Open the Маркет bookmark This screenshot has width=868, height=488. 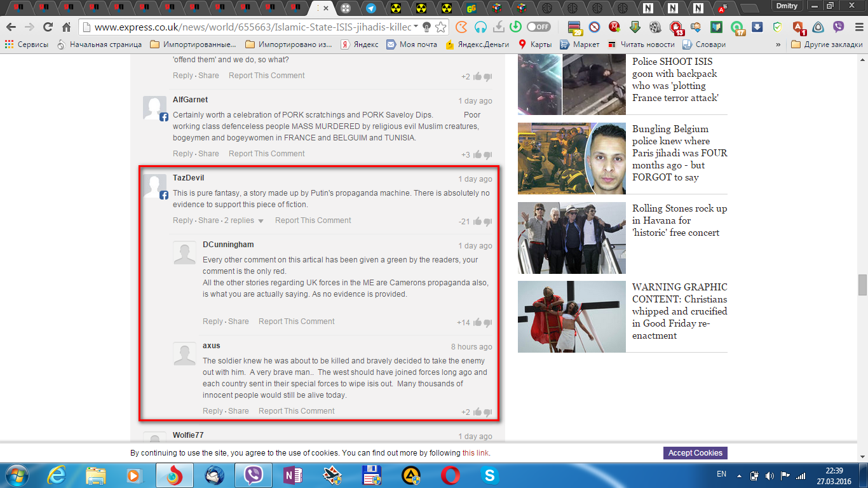pos(580,44)
